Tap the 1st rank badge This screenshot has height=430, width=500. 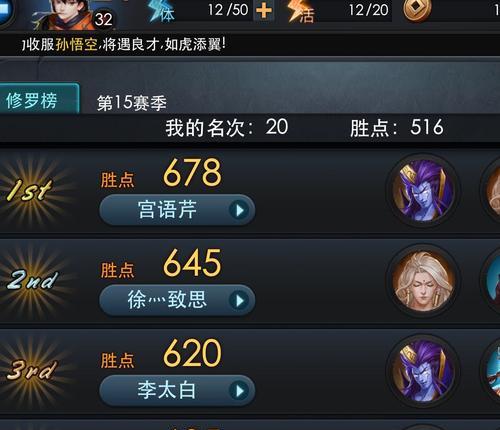pos(31,191)
